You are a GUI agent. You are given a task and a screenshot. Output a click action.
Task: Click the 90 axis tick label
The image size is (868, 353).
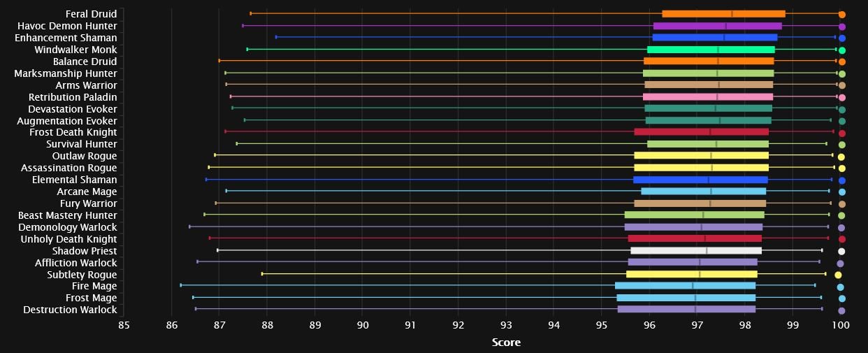point(363,325)
